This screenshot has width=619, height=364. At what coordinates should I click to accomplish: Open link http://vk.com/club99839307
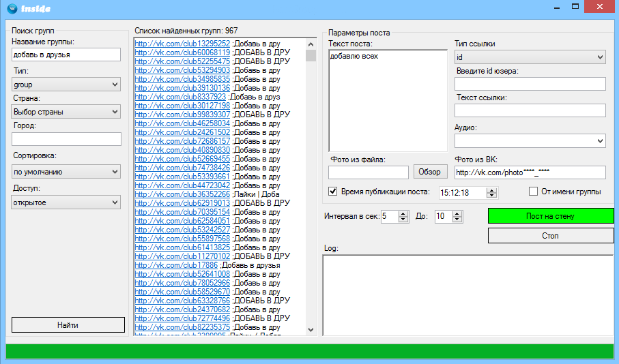(x=182, y=115)
